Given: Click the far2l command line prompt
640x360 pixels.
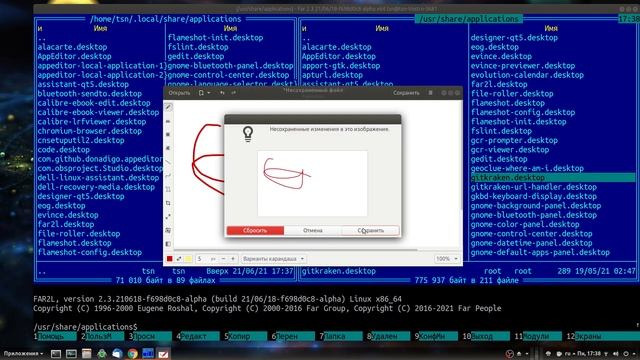Looking at the screenshot, I should click(85, 327).
